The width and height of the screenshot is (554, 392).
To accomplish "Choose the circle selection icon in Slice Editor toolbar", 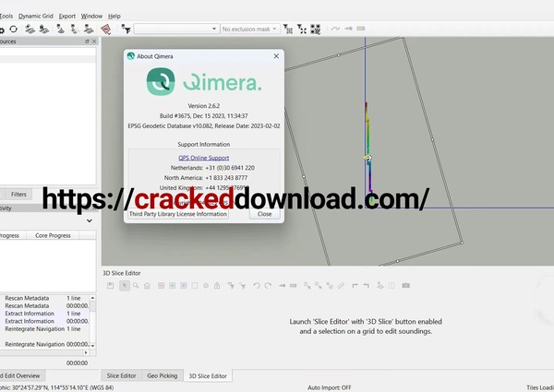I will click(206, 285).
